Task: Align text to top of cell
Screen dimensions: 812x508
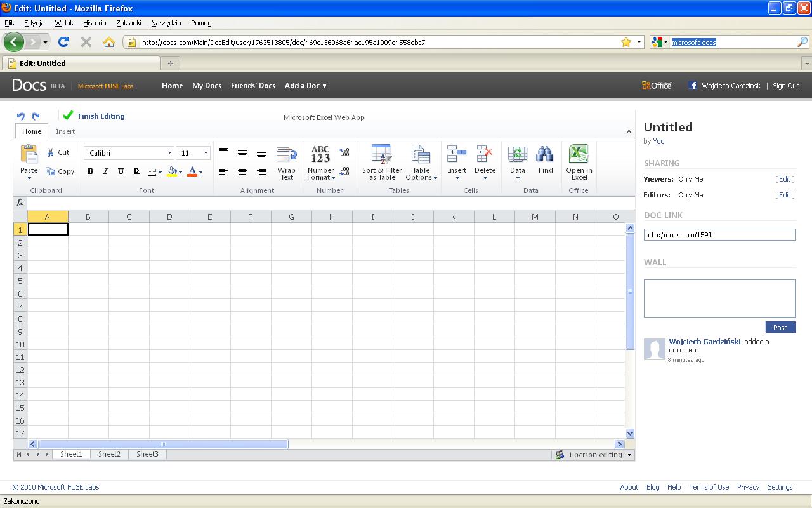Action: pyautogui.click(x=223, y=152)
